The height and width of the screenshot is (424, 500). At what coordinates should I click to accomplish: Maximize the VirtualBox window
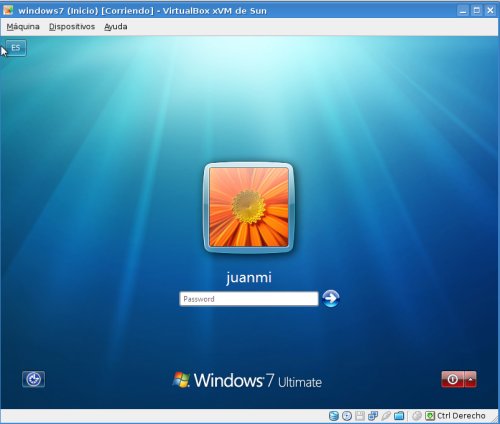tap(477, 11)
